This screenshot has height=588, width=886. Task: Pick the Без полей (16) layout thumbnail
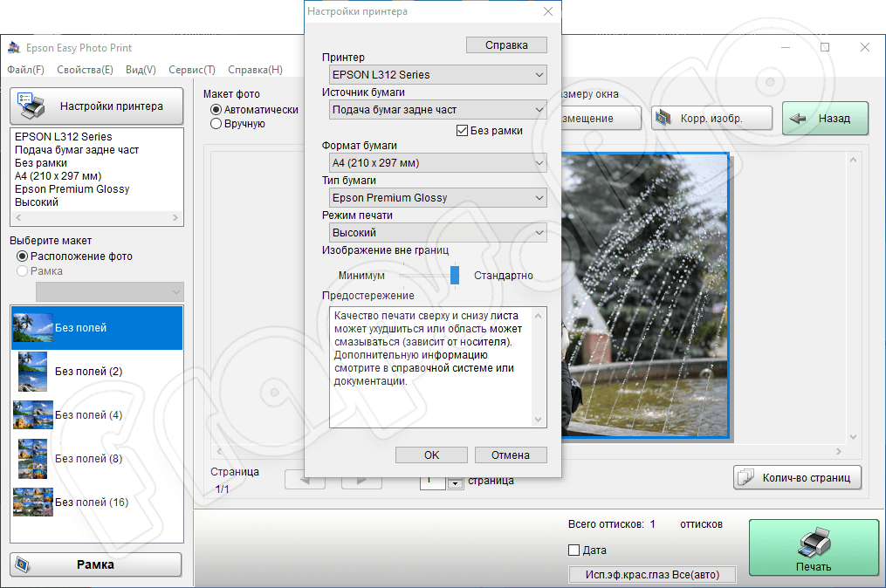tap(32, 503)
